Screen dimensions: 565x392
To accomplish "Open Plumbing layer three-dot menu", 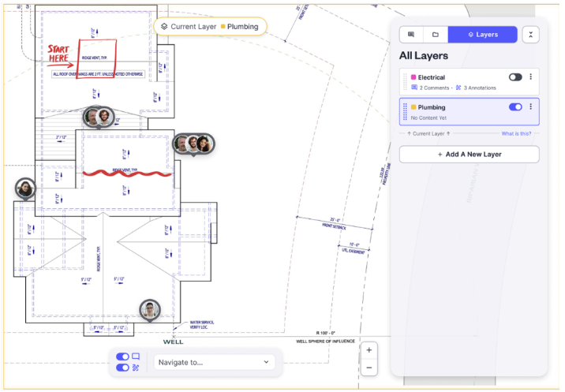I will (x=531, y=107).
